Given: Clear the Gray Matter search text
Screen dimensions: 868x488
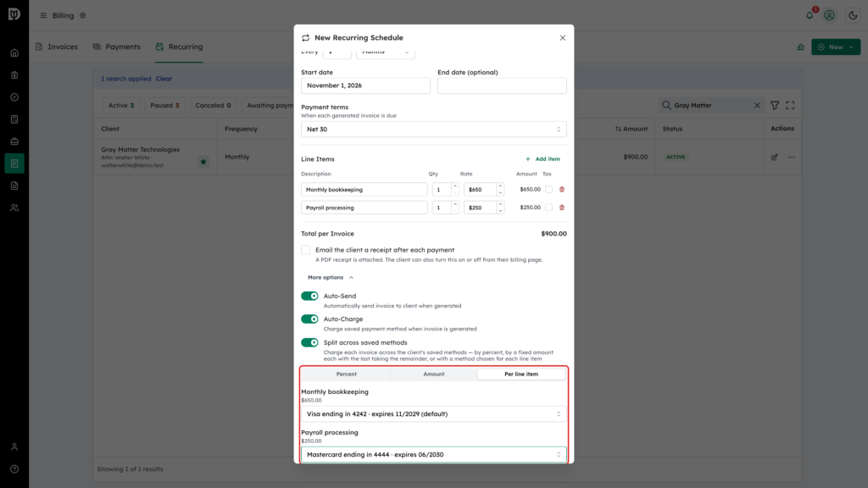Looking at the screenshot, I should pos(757,105).
